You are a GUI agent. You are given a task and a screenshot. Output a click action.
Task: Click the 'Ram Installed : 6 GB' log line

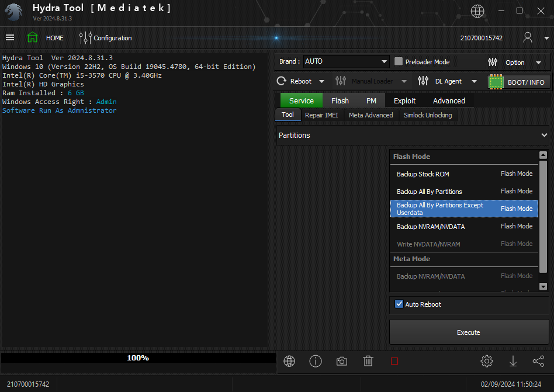pyautogui.click(x=43, y=93)
